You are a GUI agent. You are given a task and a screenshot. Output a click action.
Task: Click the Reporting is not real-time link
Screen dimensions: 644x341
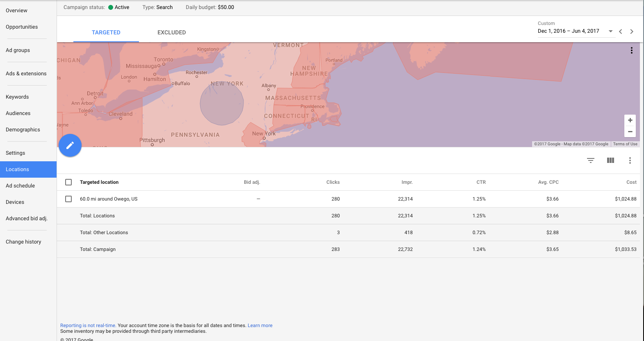coord(88,325)
